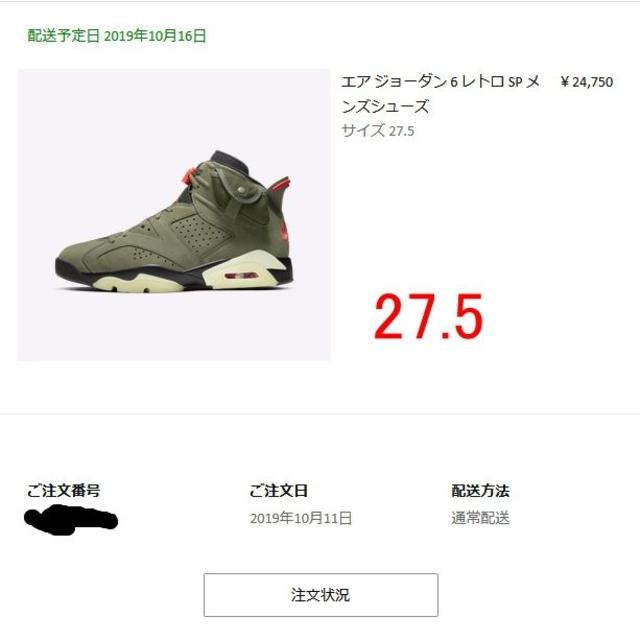The width and height of the screenshot is (640, 640).
Task: Select the 2019年10月11日 order date value
Action: (301, 518)
